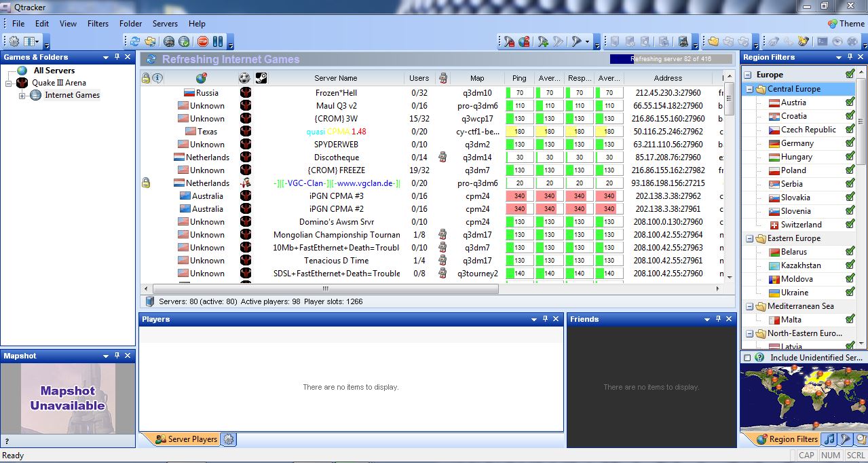
Task: Toggle the Europe group checkbox
Action: tap(850, 74)
